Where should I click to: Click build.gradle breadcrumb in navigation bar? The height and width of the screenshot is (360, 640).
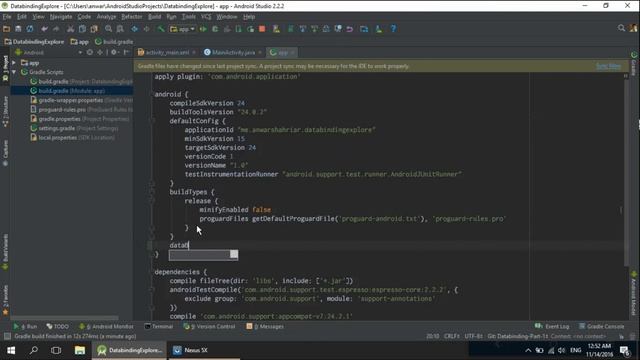click(x=114, y=42)
